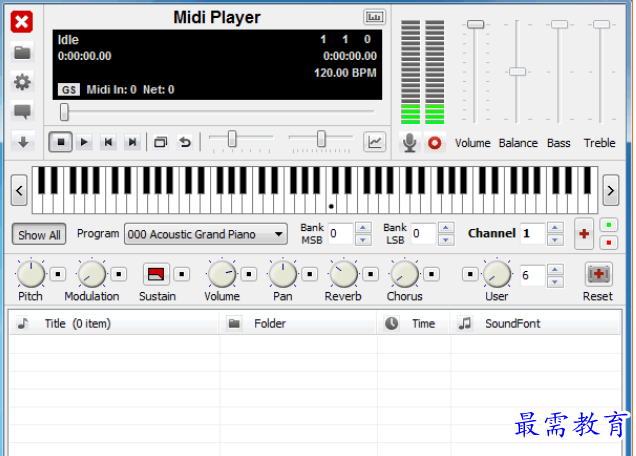Toggle the Show All button

pos(39,234)
